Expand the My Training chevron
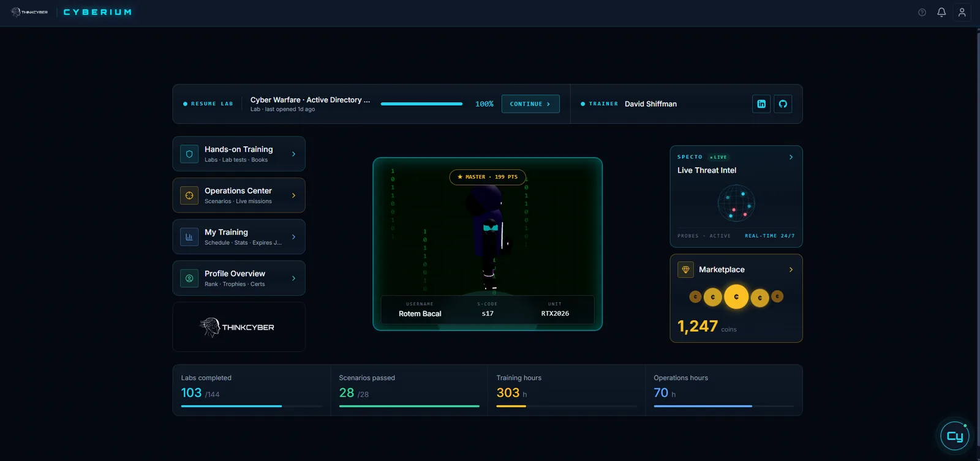The width and height of the screenshot is (980, 461). click(294, 237)
